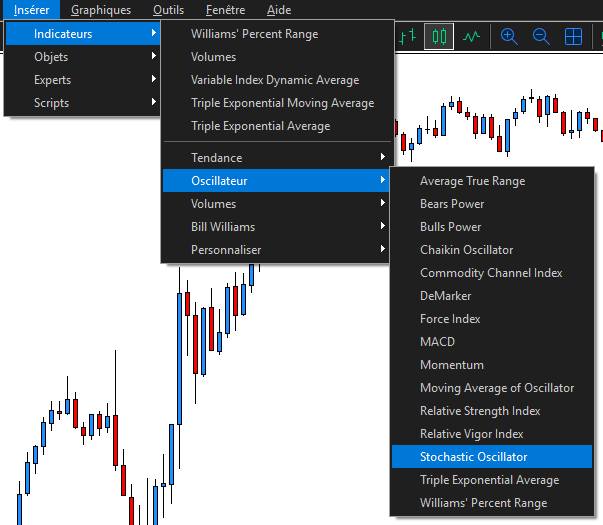This screenshot has height=525, width=603.
Task: Expand the Objets submenu
Action: pos(83,57)
